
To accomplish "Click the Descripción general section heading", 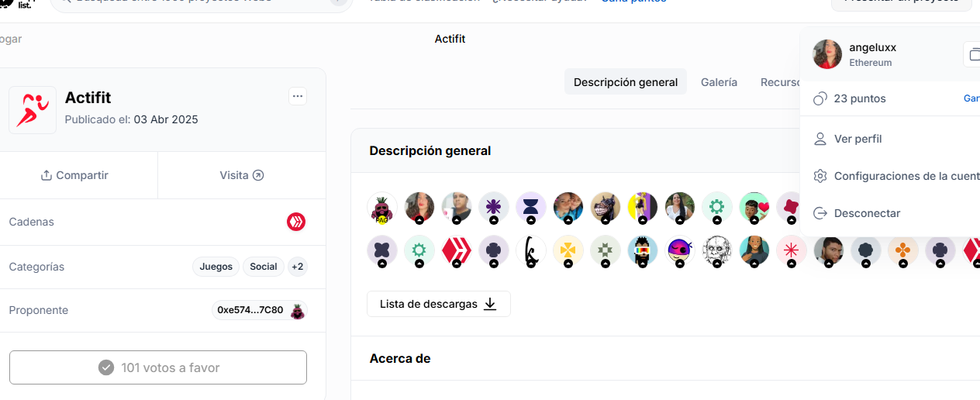I will (430, 150).
